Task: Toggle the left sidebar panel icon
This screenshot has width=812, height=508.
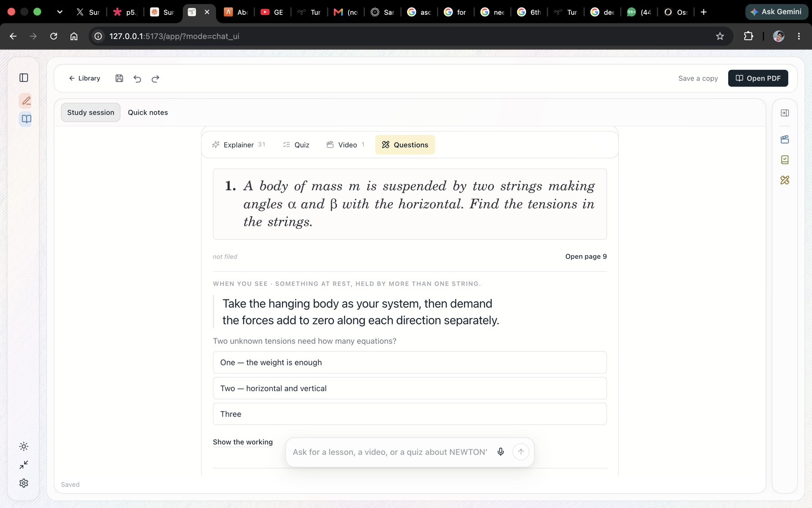Action: click(x=24, y=78)
